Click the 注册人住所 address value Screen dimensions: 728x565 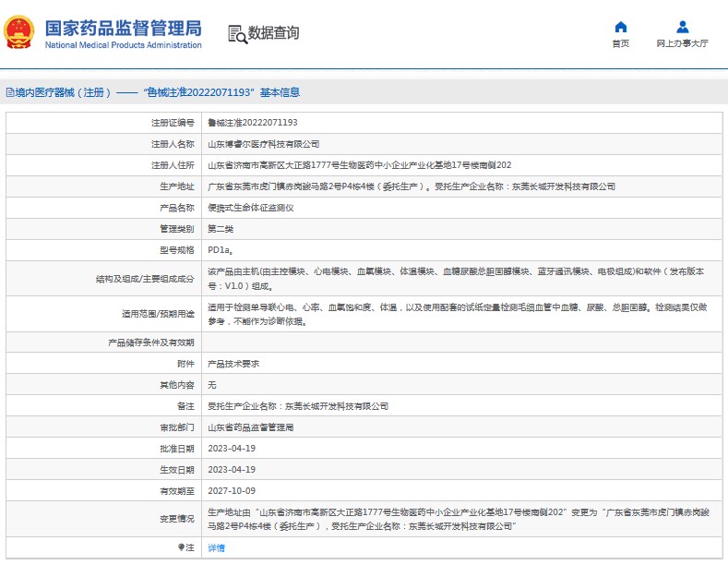click(359, 165)
